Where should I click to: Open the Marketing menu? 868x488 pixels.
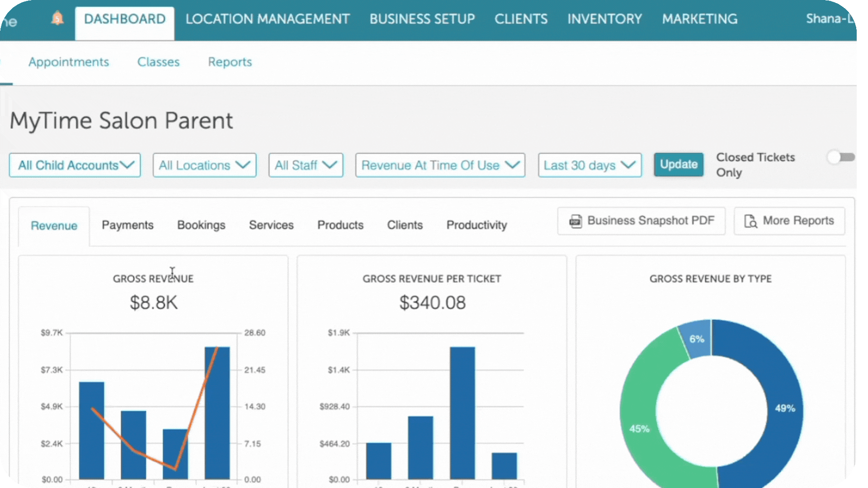[700, 19]
